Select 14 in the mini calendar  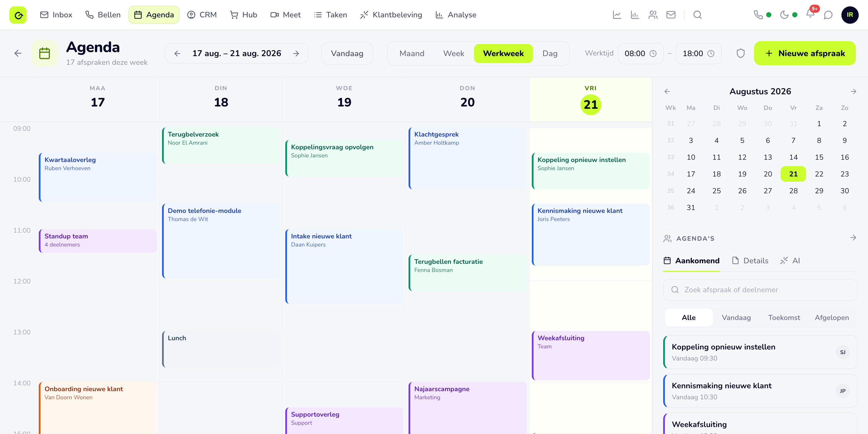[793, 157]
